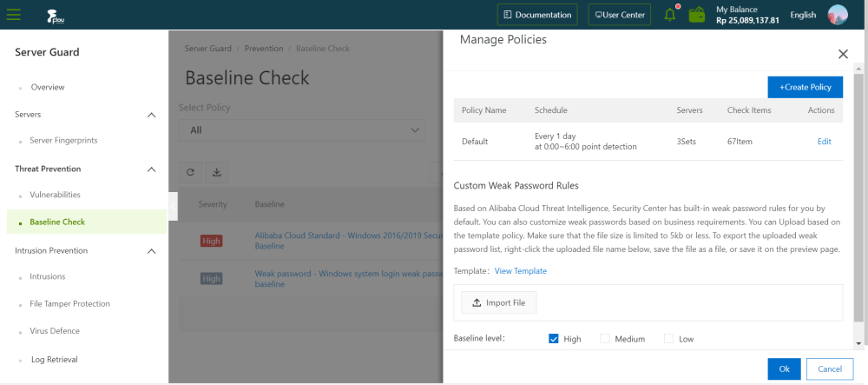The image size is (868, 385).
Task: Click View Template link
Action: (520, 271)
